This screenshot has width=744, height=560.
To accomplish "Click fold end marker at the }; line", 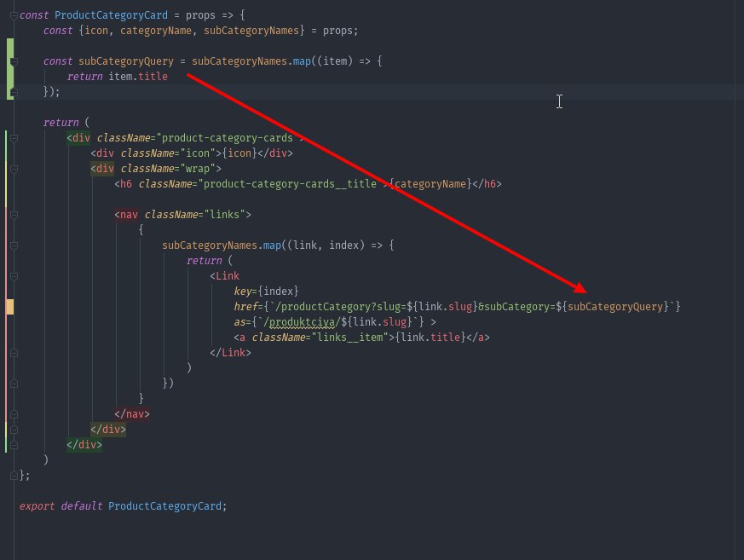I will pos(14,476).
